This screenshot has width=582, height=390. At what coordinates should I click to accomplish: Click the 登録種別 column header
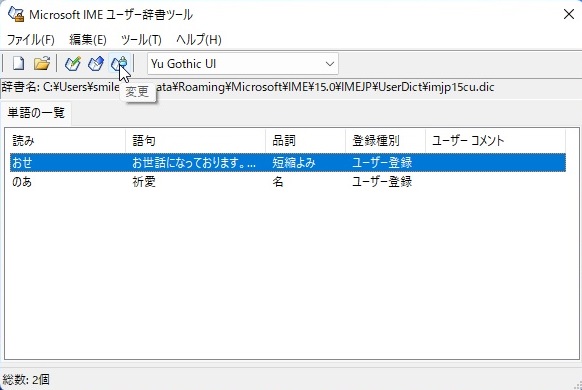[x=385, y=141]
